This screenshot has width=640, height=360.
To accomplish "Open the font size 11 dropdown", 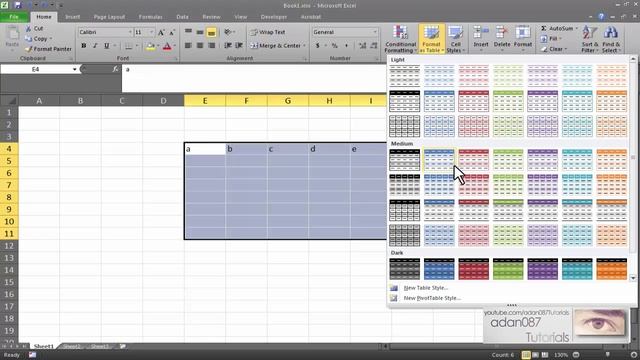I will (151, 32).
